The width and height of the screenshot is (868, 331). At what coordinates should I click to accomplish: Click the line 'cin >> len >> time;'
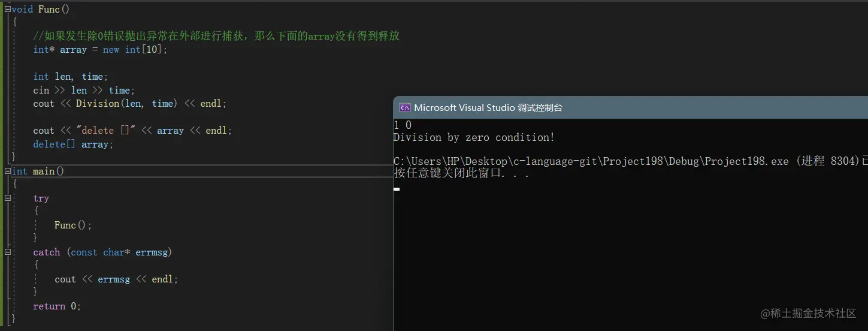click(x=84, y=91)
